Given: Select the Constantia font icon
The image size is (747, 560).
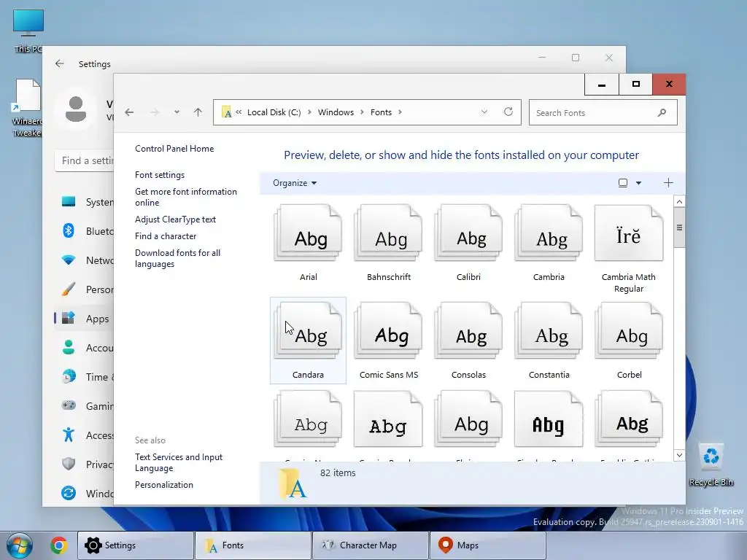Looking at the screenshot, I should [549, 331].
